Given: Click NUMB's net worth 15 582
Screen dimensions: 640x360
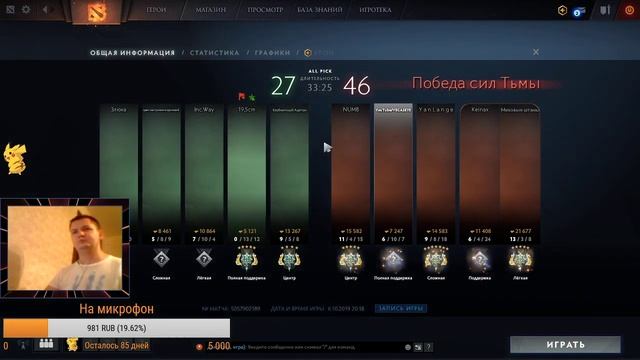Looking at the screenshot, I should click(x=351, y=231).
